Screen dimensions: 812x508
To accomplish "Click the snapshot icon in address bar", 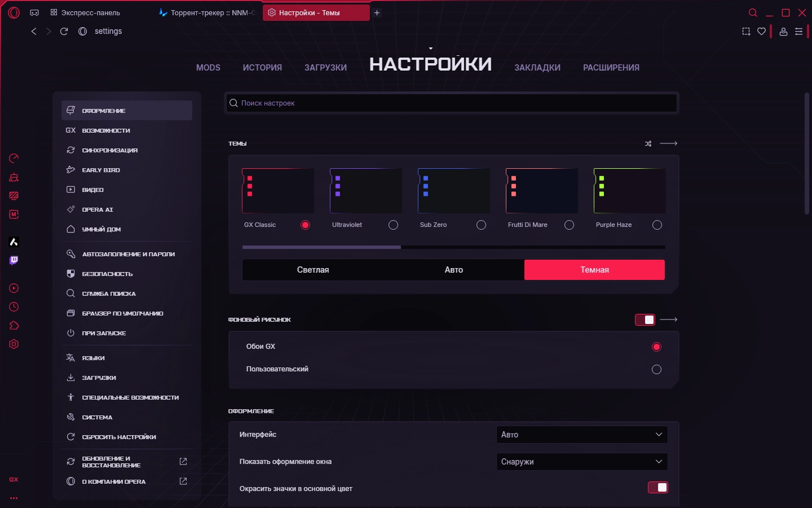I will coord(746,32).
